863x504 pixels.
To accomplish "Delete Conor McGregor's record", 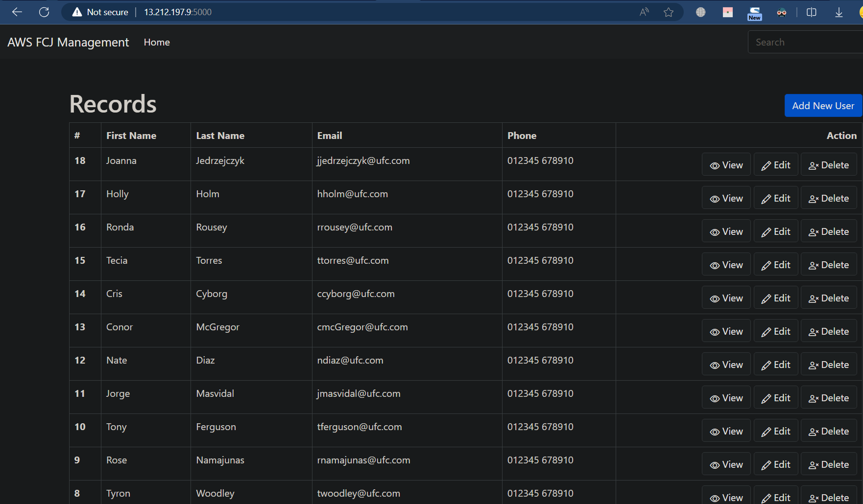I will 829,331.
